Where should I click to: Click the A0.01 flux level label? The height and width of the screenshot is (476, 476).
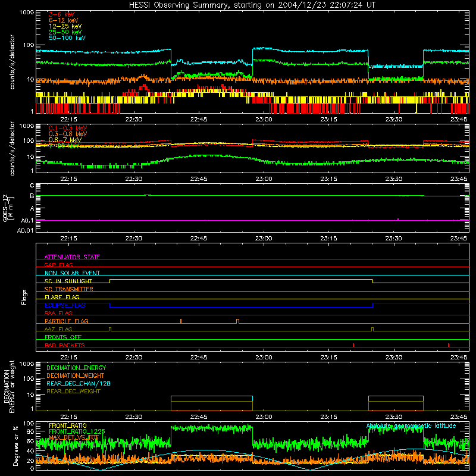click(25, 231)
